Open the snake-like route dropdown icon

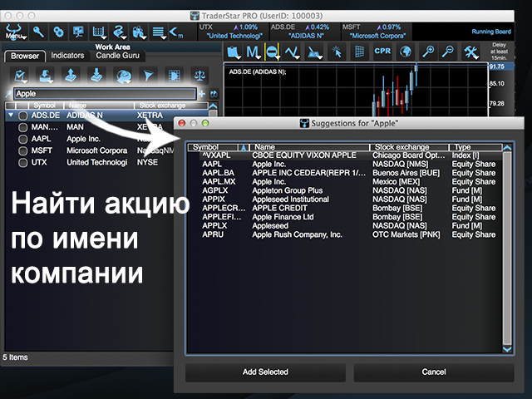pos(119,32)
